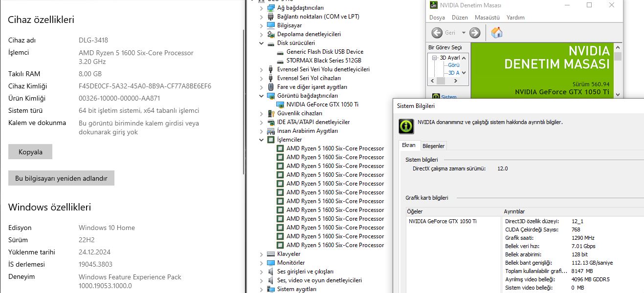Viewport: 644px width, 293px height.
Task: Select the Fare ve diğer işaret aygıtları mouse icon
Action: [x=271, y=87]
